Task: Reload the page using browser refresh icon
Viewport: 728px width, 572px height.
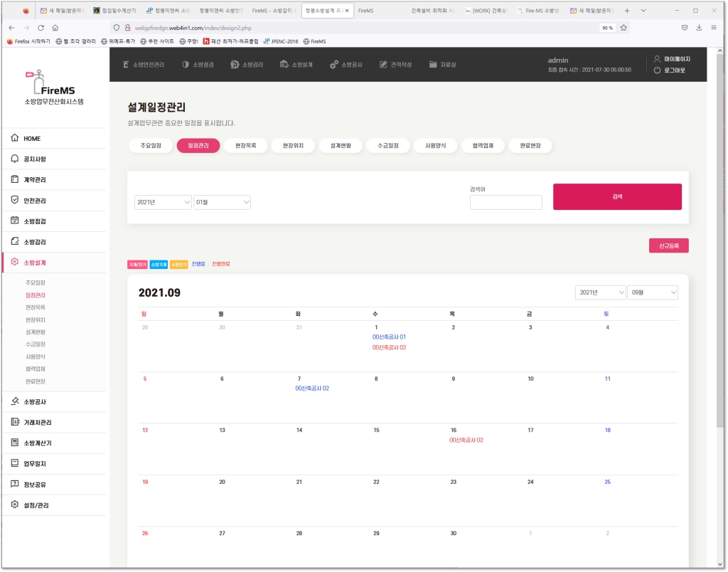Action: [41, 28]
